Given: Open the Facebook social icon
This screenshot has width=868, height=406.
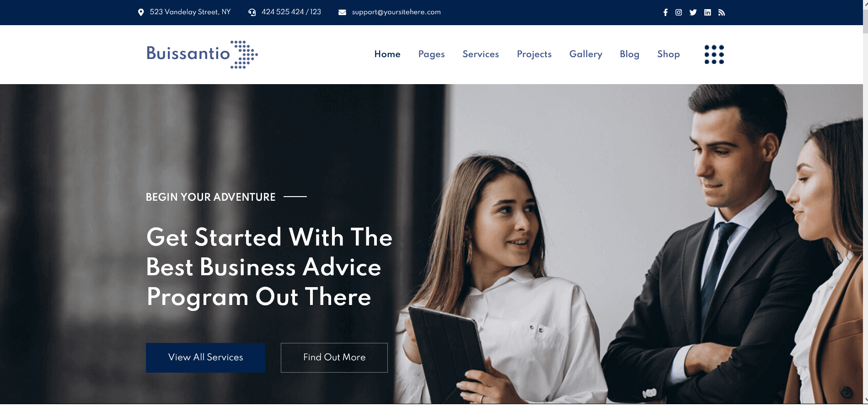Looking at the screenshot, I should (x=665, y=12).
